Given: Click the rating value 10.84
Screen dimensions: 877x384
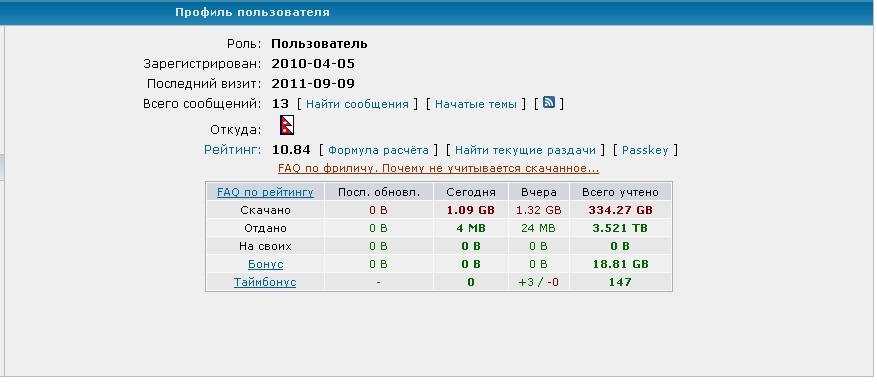Looking at the screenshot, I should point(291,150).
